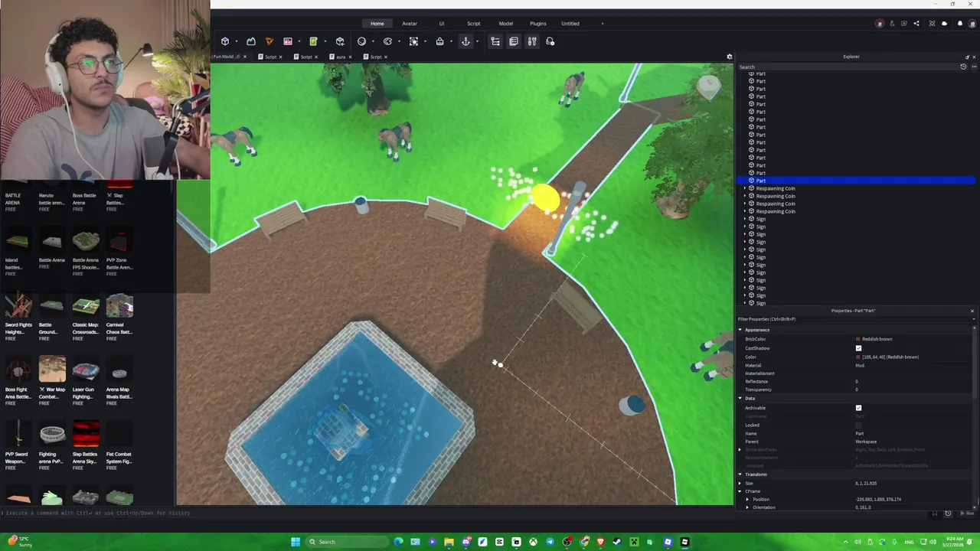The height and width of the screenshot is (551, 980).
Task: Toggle the Anchor tool
Action: (465, 41)
